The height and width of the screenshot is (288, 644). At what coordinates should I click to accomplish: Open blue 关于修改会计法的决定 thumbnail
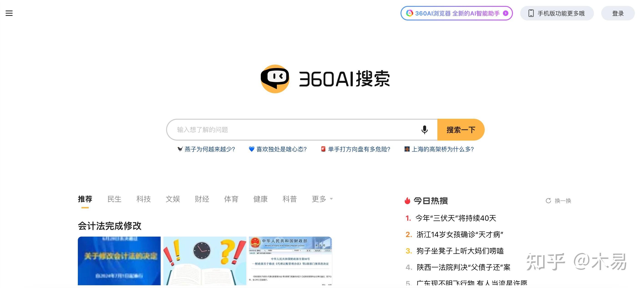pos(119,261)
